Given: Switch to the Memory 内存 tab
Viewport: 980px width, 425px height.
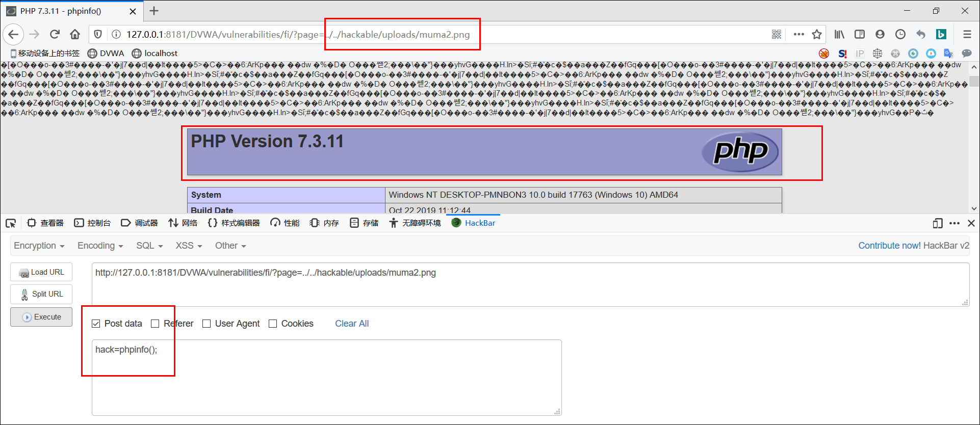Looking at the screenshot, I should 324,223.
